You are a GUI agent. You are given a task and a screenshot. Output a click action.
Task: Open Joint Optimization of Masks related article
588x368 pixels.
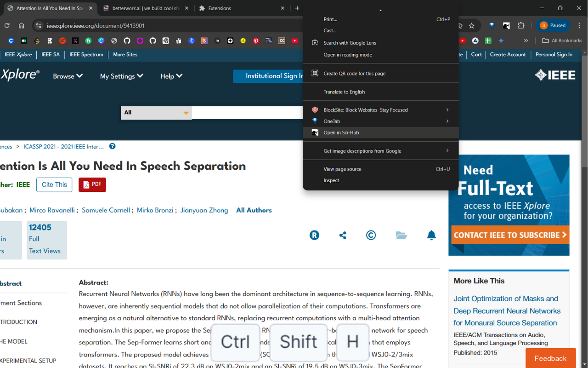507,311
